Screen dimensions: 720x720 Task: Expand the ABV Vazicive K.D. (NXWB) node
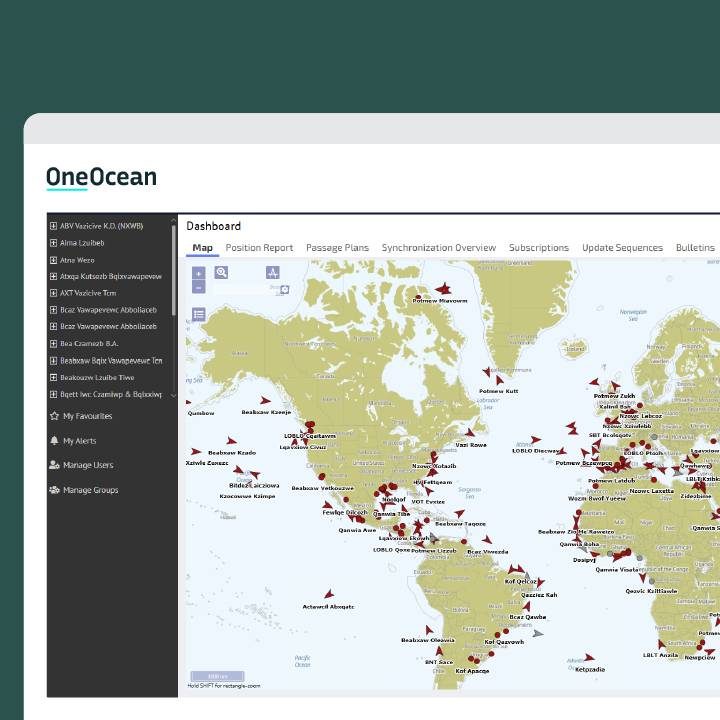53,226
